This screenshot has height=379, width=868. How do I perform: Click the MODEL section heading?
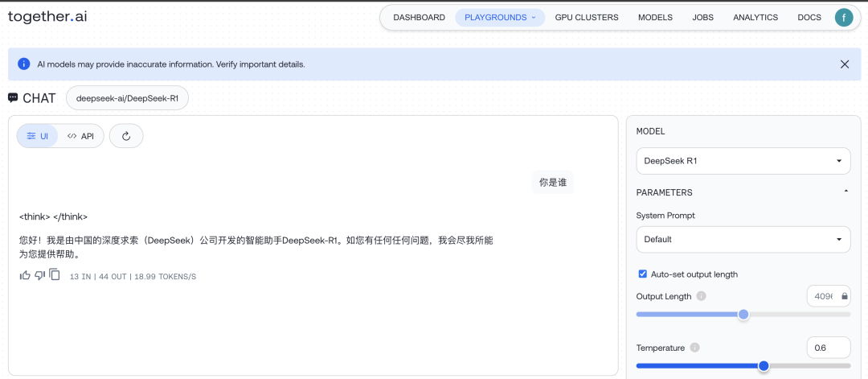coord(650,131)
